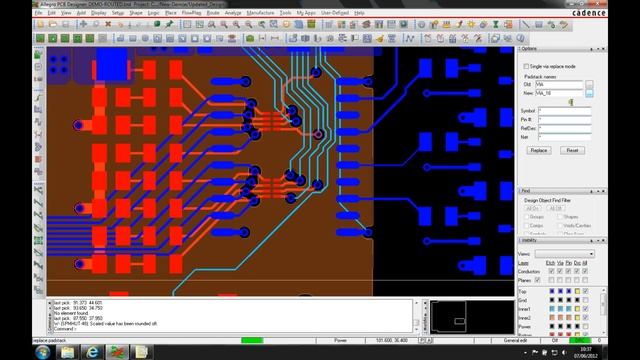Viewport: 640px width, 360px height.
Task: Click the red X delete icon
Action: click(108, 24)
